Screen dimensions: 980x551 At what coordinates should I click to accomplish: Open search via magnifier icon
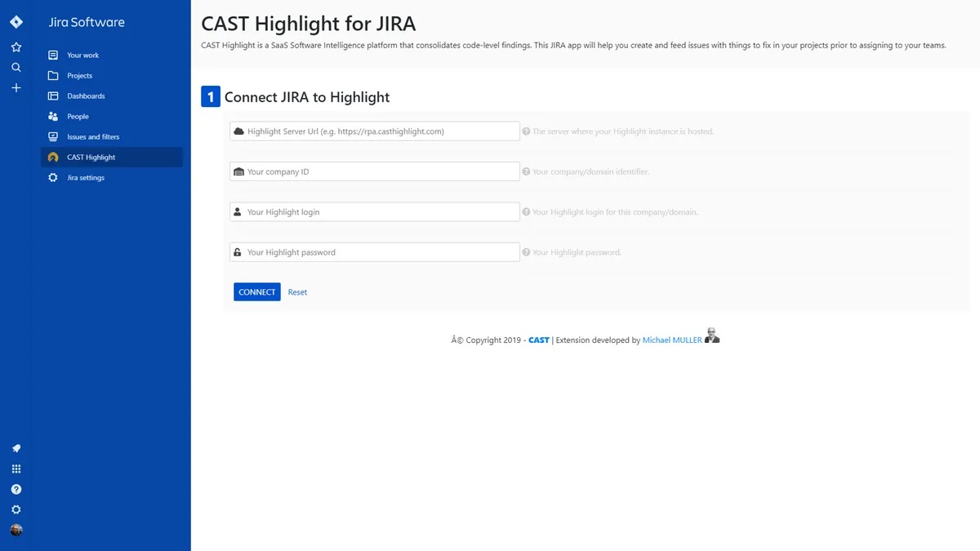16,67
